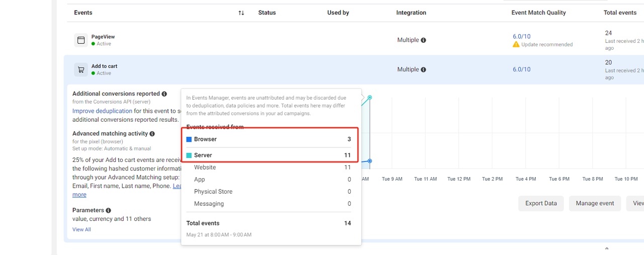
Task: Click the blue data point on chart
Action: (x=370, y=161)
